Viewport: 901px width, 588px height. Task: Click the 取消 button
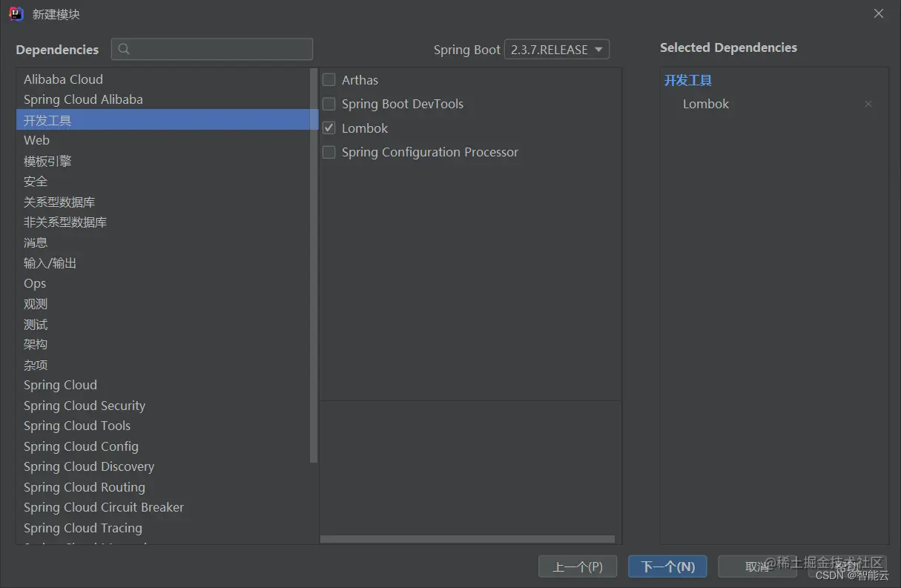click(x=757, y=566)
